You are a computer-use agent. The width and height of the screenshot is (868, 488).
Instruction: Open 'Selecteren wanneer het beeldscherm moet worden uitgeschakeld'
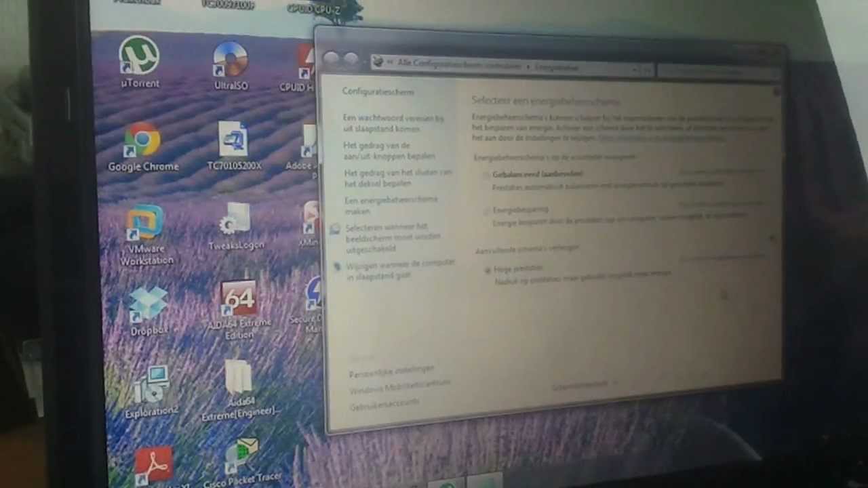click(x=393, y=238)
